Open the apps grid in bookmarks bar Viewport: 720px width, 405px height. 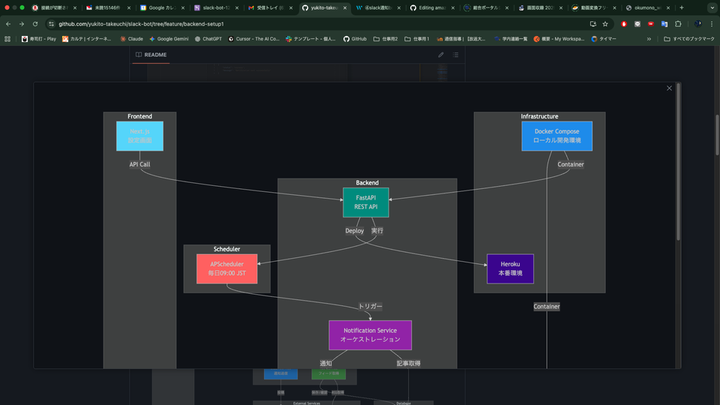point(8,38)
